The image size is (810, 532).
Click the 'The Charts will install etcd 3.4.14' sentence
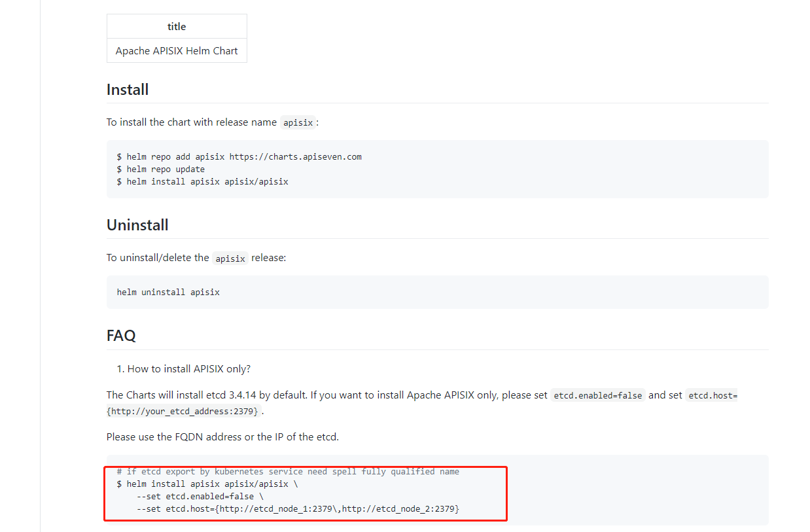tap(422, 403)
